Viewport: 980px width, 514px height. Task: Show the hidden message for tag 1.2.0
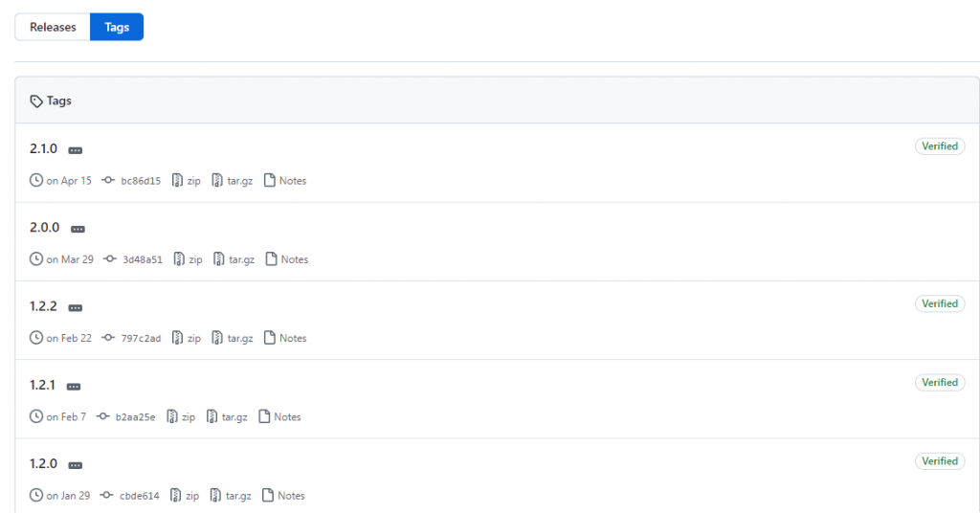tap(75, 466)
